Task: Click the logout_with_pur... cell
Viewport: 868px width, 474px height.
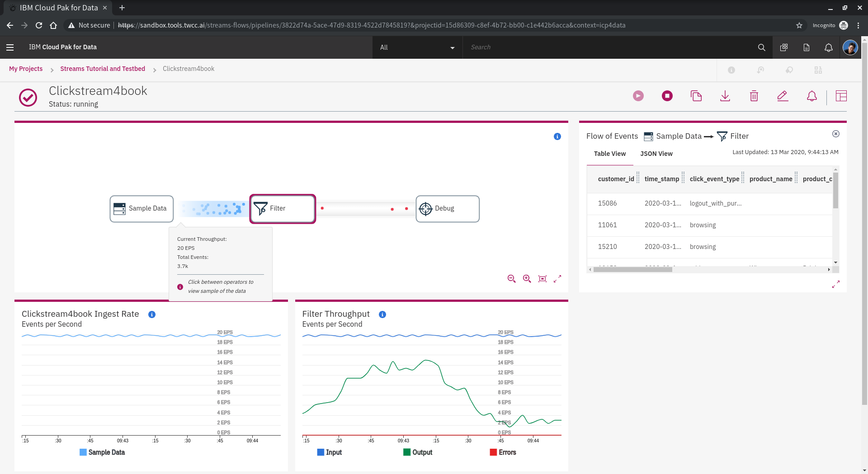Action: 715,203
